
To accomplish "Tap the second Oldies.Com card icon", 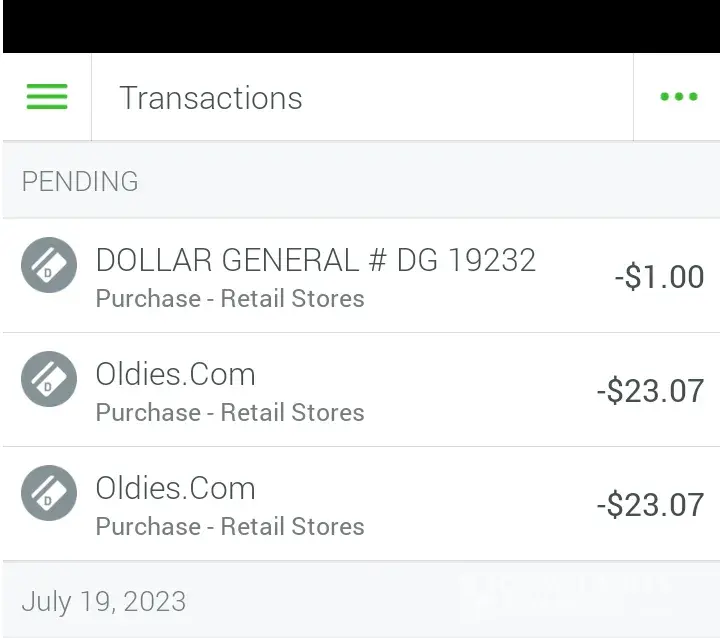I will (x=49, y=493).
